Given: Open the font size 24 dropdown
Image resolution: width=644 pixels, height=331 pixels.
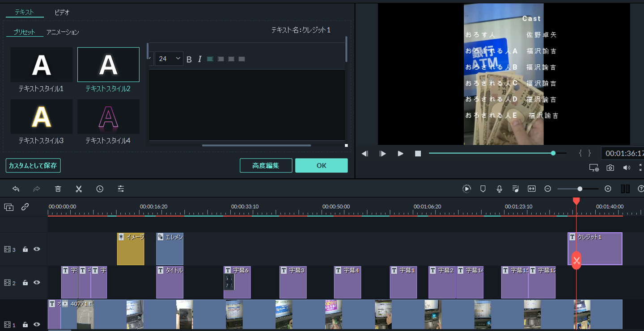Looking at the screenshot, I should click(x=169, y=59).
